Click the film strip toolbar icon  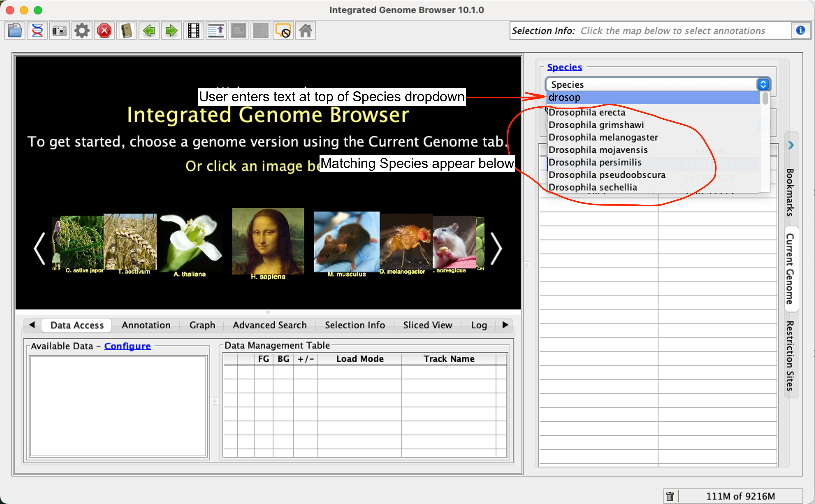(x=194, y=31)
